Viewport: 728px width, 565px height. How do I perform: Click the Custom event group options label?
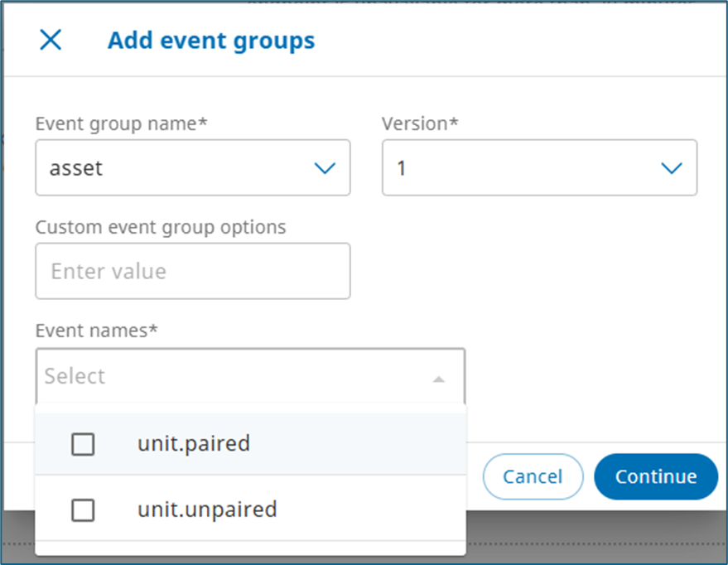(161, 227)
